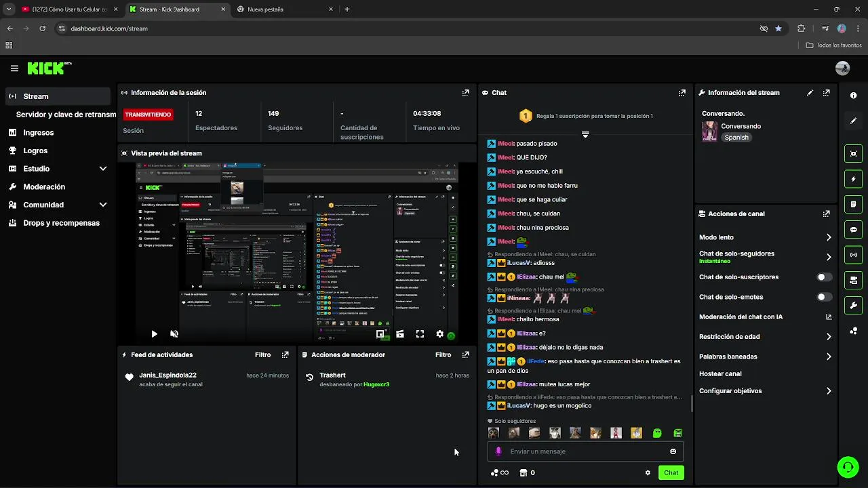The height and width of the screenshot is (488, 868).
Task: Expand the Comunidad sidebar section
Action: (x=103, y=205)
